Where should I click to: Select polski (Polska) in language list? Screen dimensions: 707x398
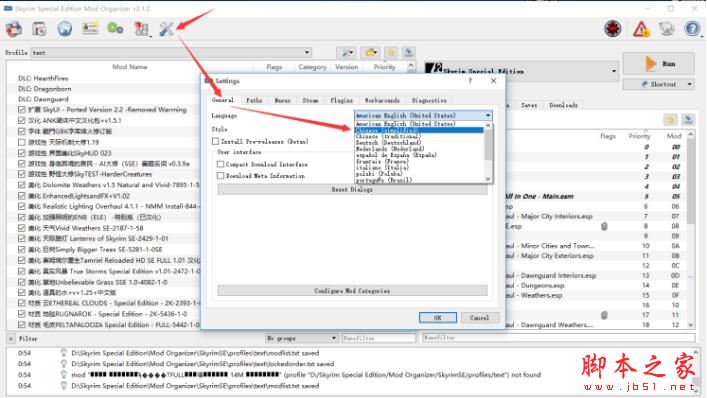379,174
